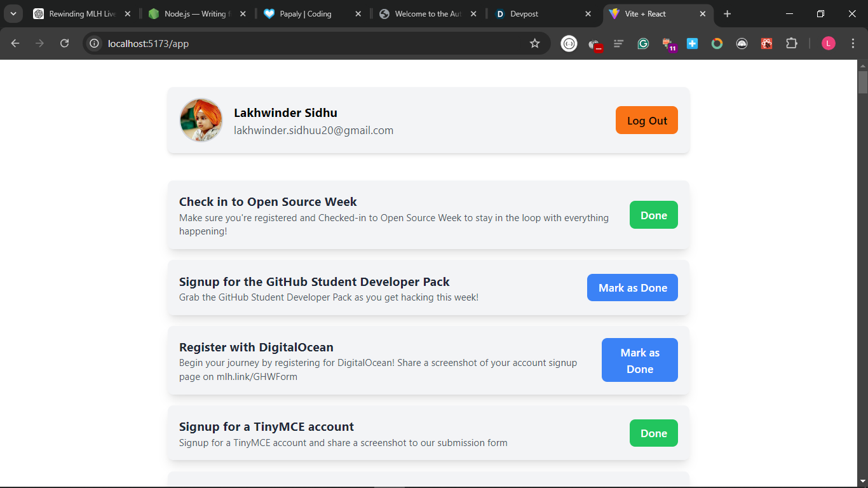Click the heading Signup for a TinyMCE account

tap(266, 426)
